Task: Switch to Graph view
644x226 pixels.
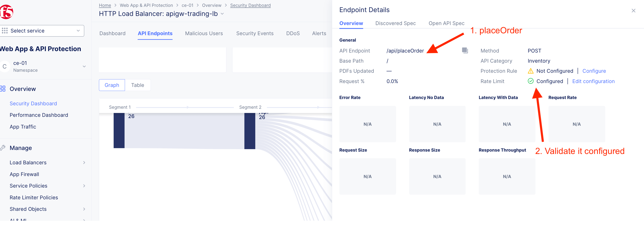Action: click(x=112, y=85)
